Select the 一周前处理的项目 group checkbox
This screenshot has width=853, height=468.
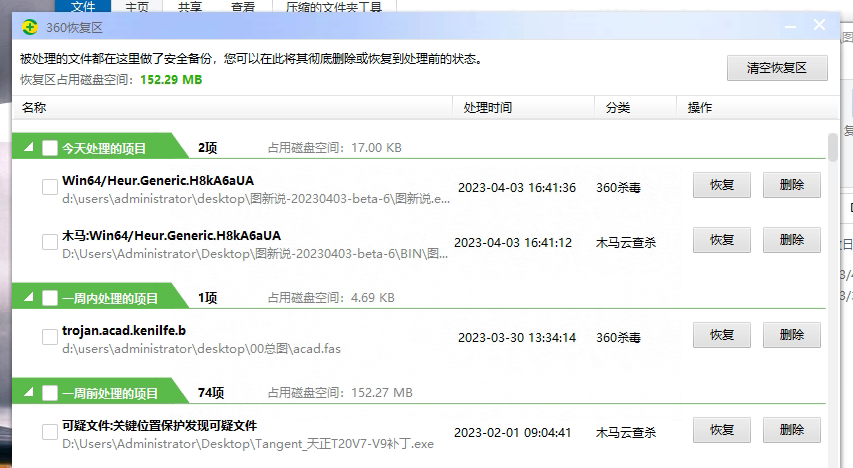pos(50,393)
